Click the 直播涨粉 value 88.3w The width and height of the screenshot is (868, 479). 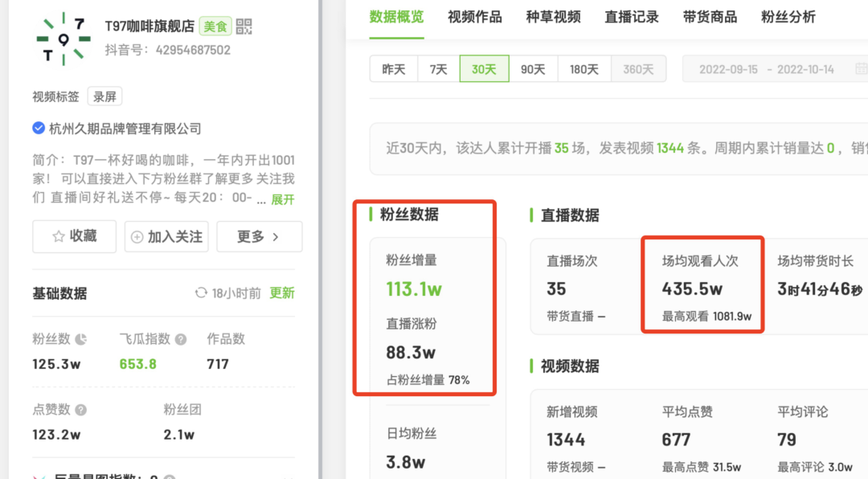pyautogui.click(x=411, y=352)
